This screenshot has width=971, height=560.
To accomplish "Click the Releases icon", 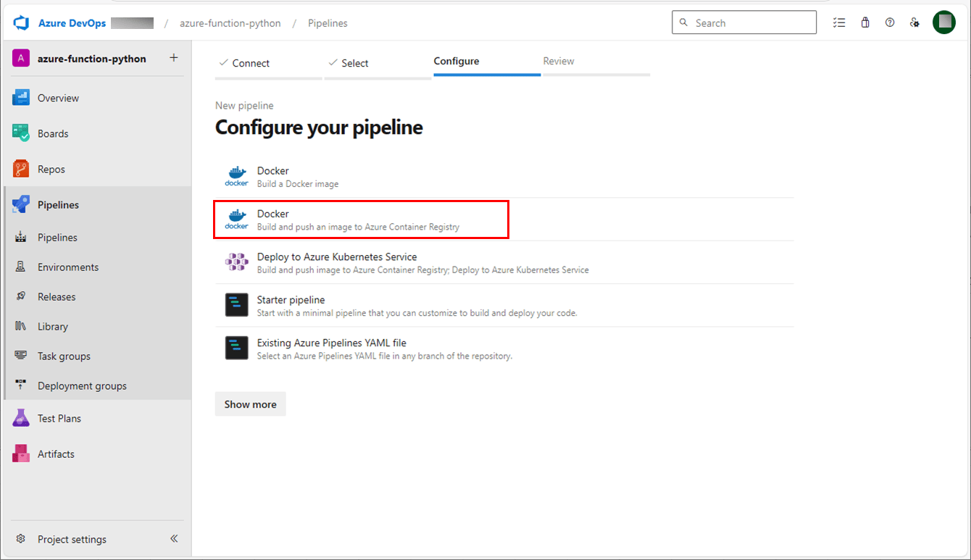I will click(x=20, y=297).
